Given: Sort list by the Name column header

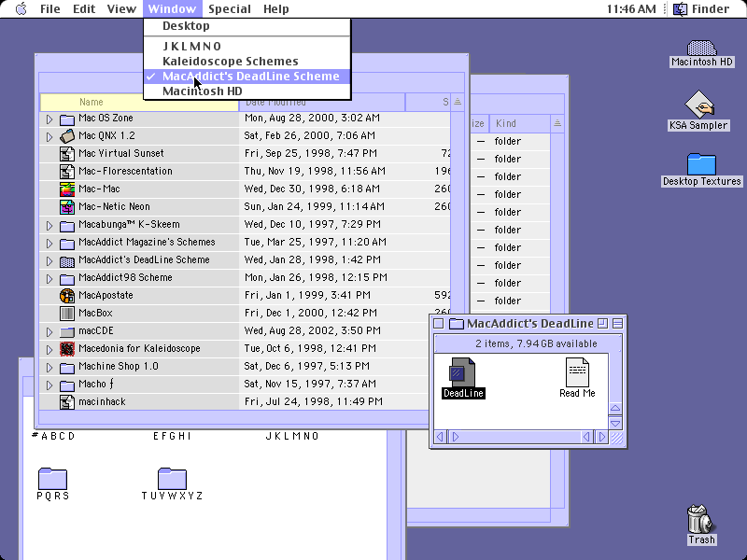Looking at the screenshot, I should click(139, 102).
